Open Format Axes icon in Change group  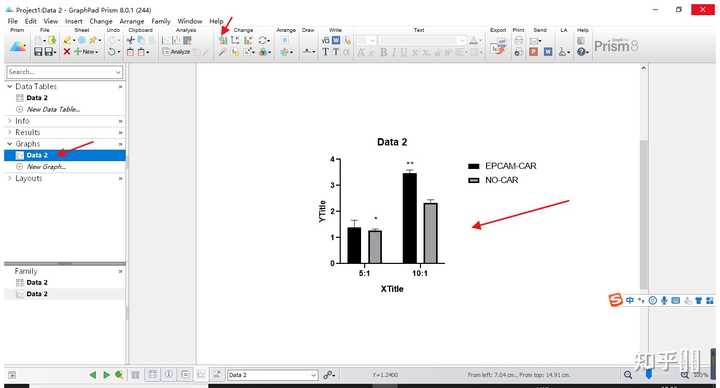click(x=235, y=40)
